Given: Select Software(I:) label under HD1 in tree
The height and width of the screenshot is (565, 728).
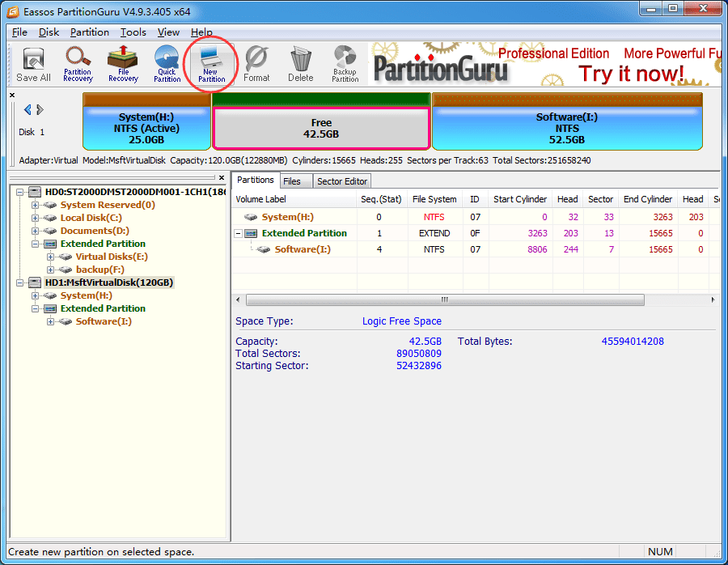Looking at the screenshot, I should pos(104,321).
